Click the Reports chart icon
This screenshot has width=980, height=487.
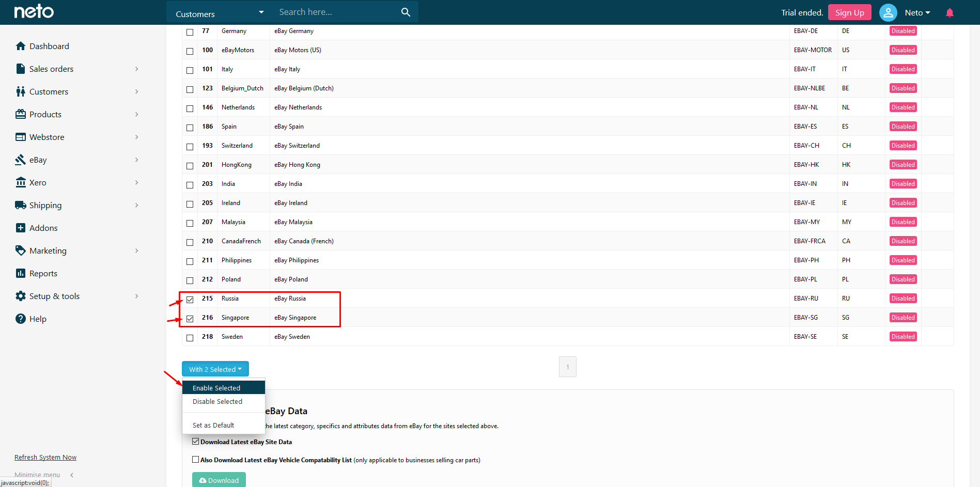point(21,273)
